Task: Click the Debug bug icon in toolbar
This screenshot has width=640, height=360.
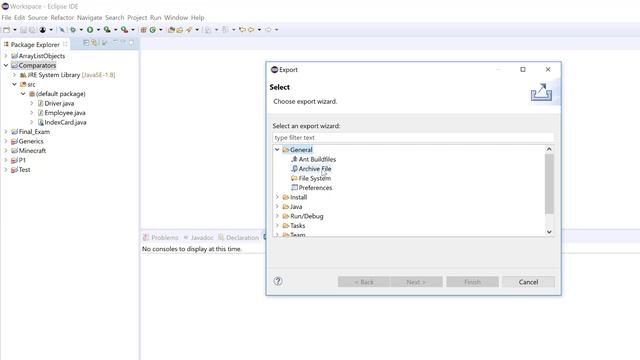Action: [73, 30]
